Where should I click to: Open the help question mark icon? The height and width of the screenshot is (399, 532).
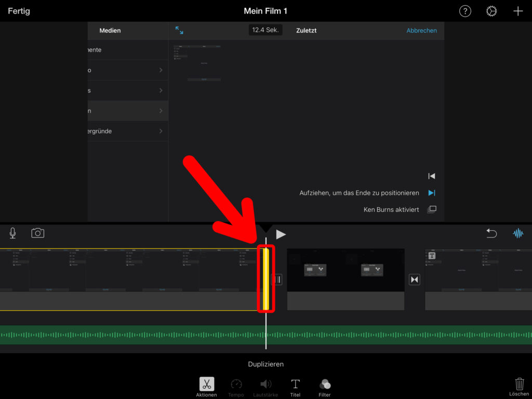click(465, 11)
